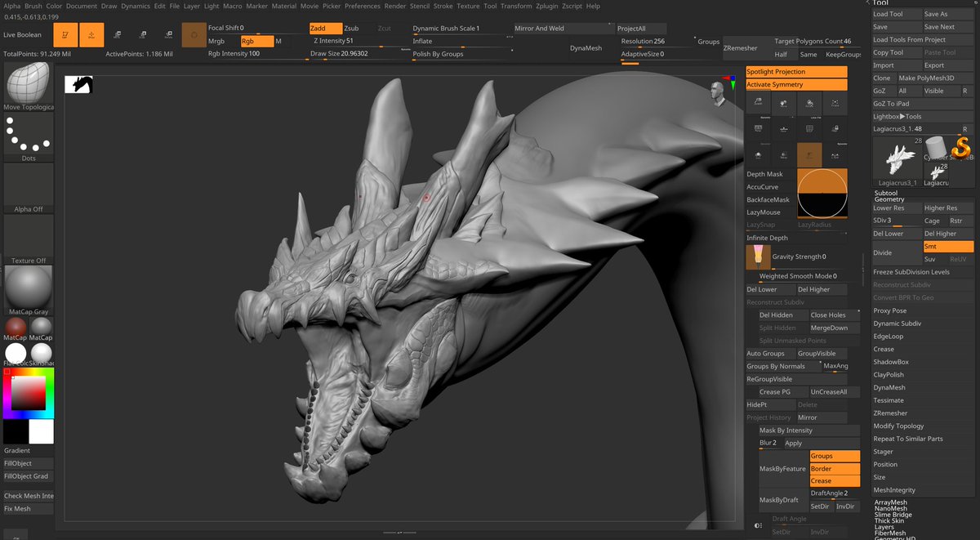Expand the ZRemesher section in Tool palette

[x=889, y=413]
